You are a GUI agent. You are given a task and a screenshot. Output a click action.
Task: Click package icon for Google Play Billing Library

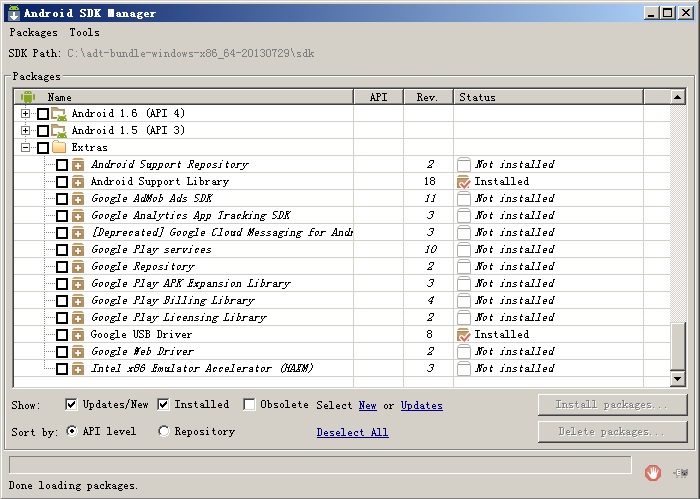point(78,300)
